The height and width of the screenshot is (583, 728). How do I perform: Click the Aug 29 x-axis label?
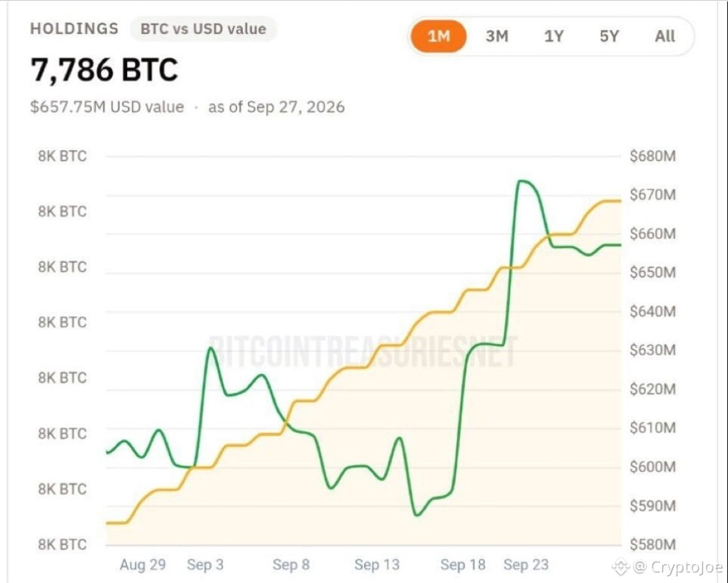143,565
